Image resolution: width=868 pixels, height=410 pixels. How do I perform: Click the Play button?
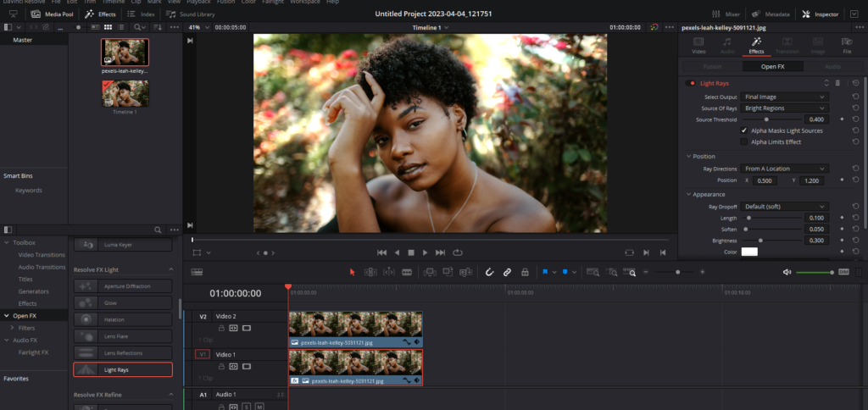(x=426, y=252)
